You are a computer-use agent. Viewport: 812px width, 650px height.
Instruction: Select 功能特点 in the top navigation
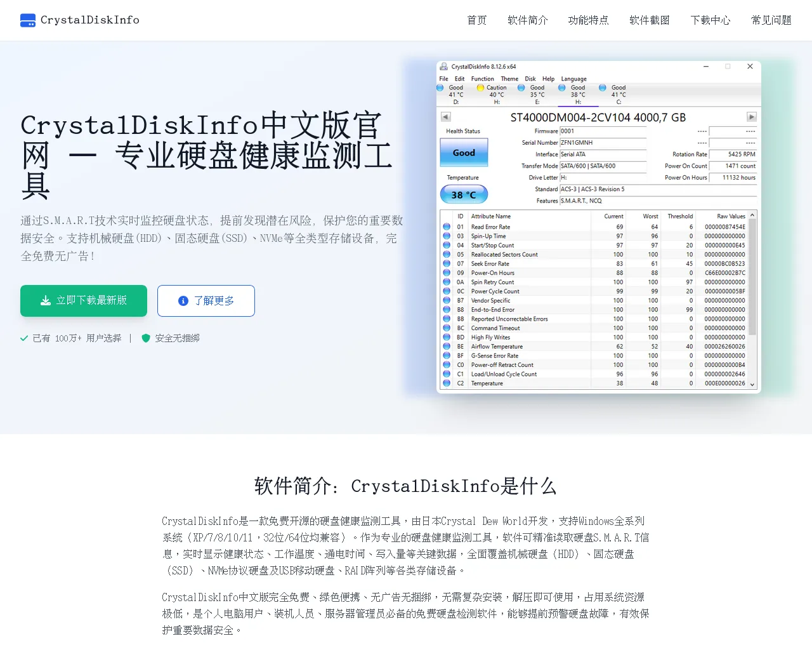pyautogui.click(x=589, y=20)
